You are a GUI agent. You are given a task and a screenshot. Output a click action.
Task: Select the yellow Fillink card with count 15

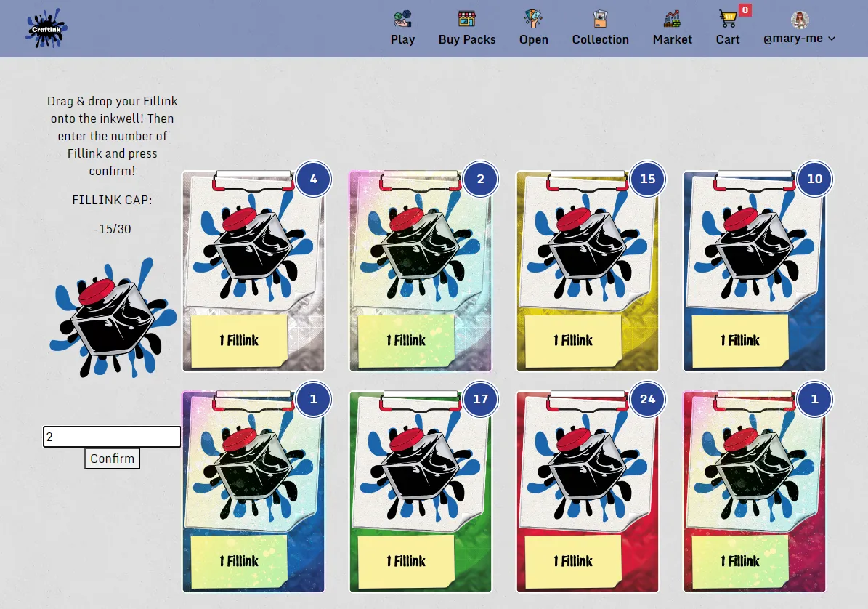tap(588, 271)
